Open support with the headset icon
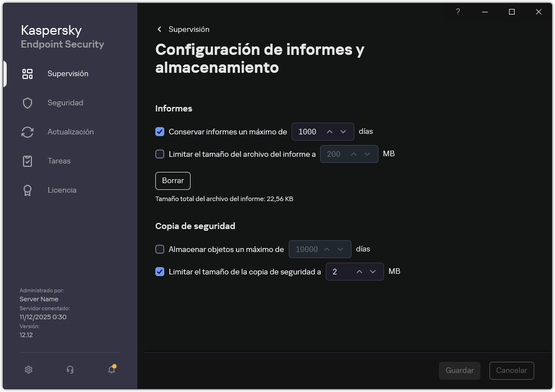 click(70, 370)
